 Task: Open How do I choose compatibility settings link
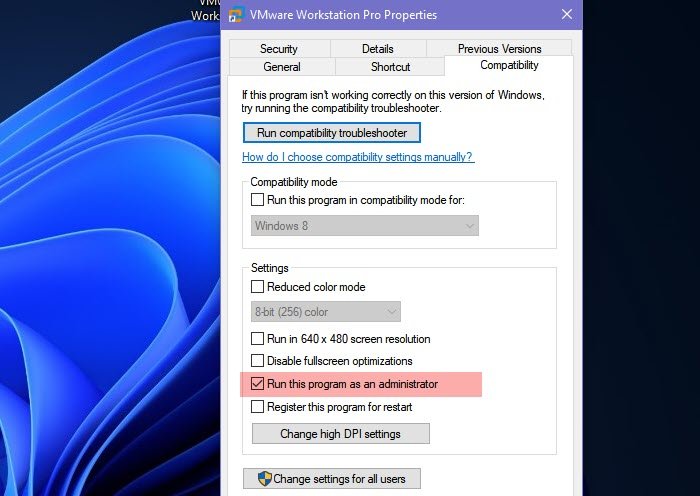[358, 157]
